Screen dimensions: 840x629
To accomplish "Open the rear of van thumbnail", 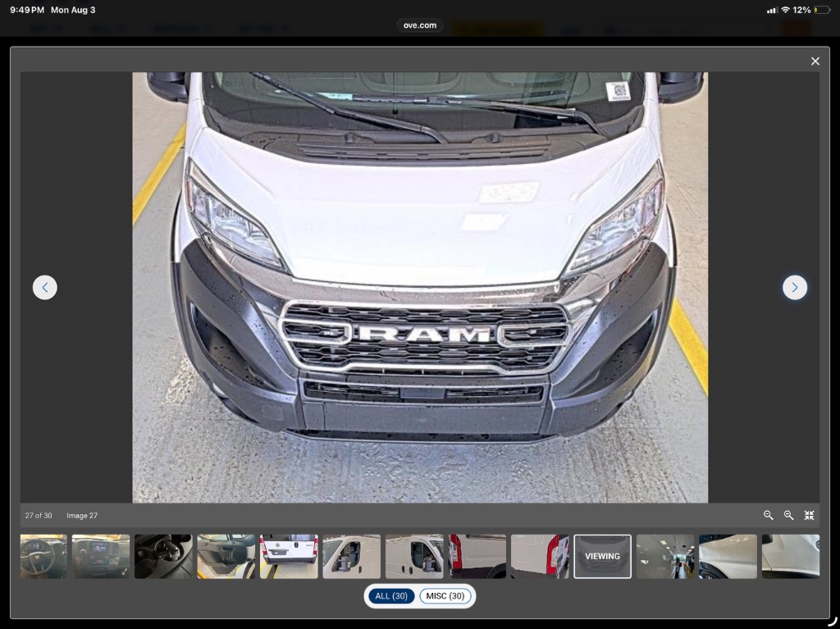I will [289, 556].
